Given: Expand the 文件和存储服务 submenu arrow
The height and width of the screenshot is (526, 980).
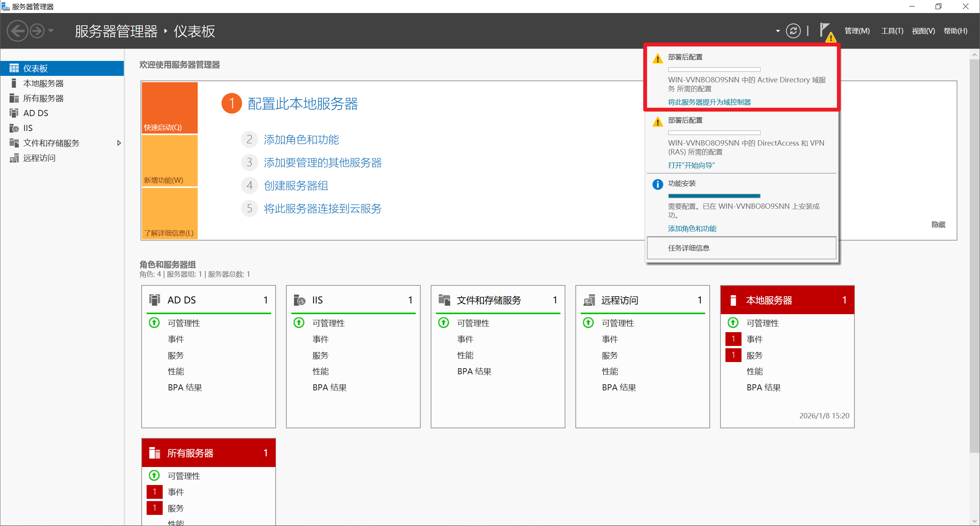Looking at the screenshot, I should click(119, 143).
